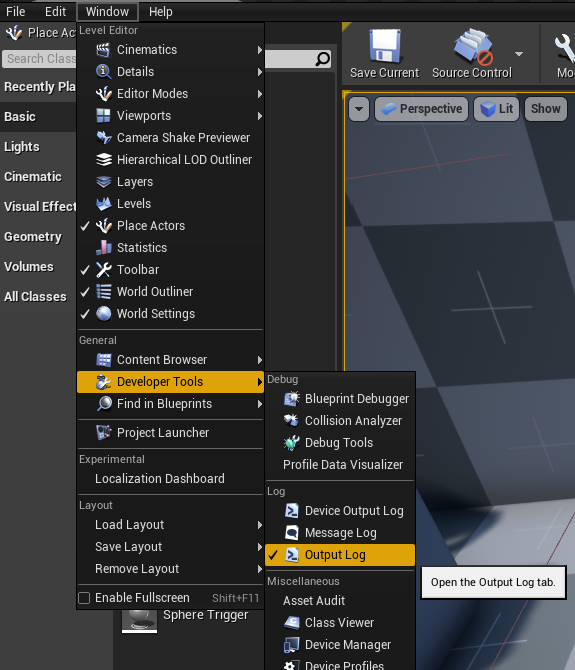Open the Source Control dropdown arrow
The width and height of the screenshot is (575, 670).
(x=519, y=54)
